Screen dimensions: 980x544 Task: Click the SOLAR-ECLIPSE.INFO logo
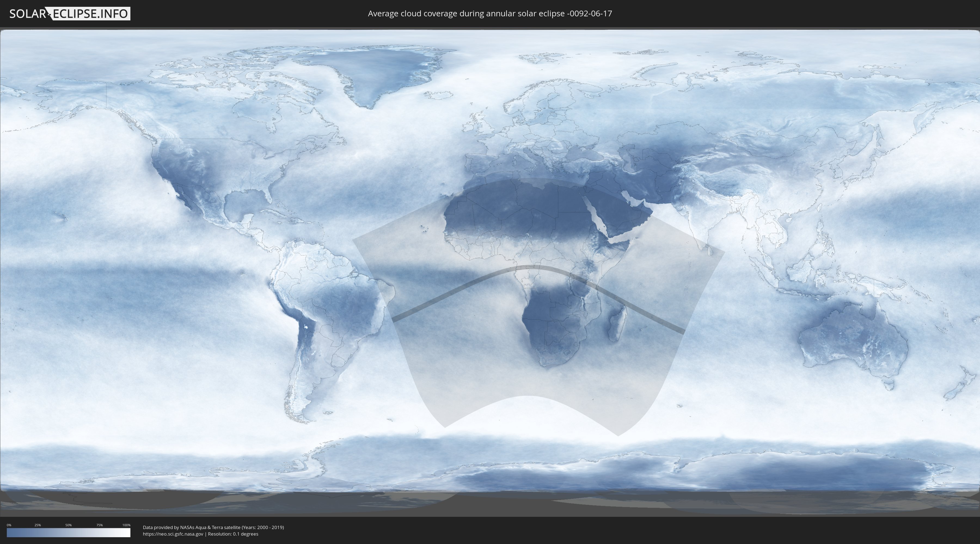pyautogui.click(x=70, y=14)
